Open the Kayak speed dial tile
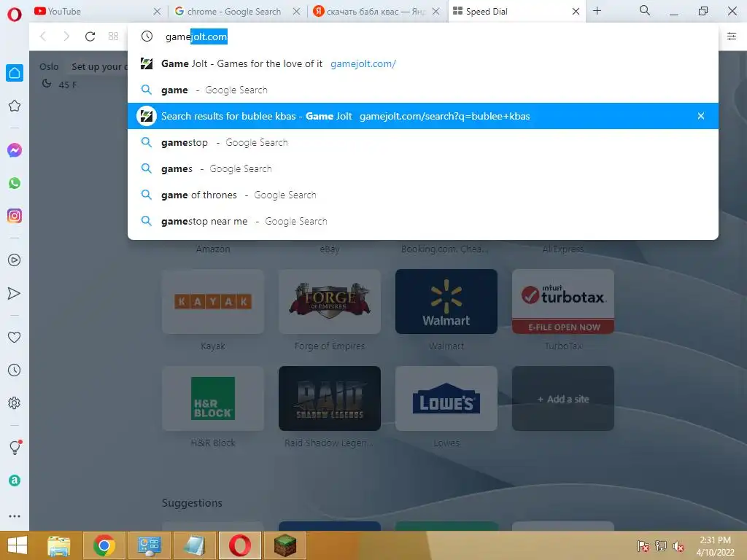Image resolution: width=747 pixels, height=560 pixels. 213,301
